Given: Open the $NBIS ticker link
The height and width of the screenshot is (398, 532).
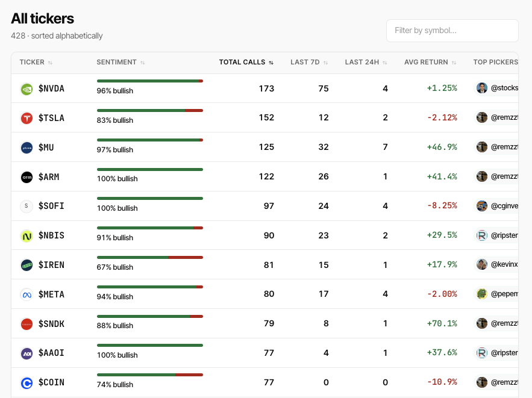Looking at the screenshot, I should click(51, 235).
